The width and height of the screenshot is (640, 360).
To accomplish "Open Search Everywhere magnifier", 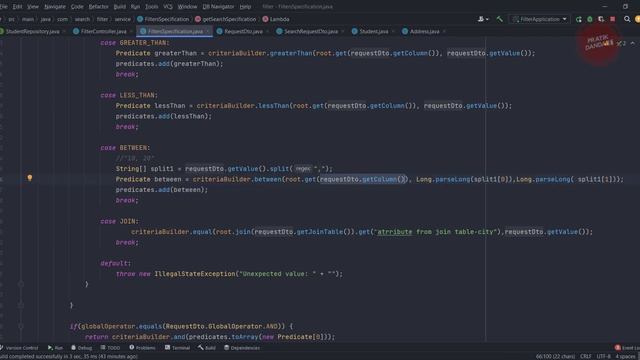I will tap(627, 19).
